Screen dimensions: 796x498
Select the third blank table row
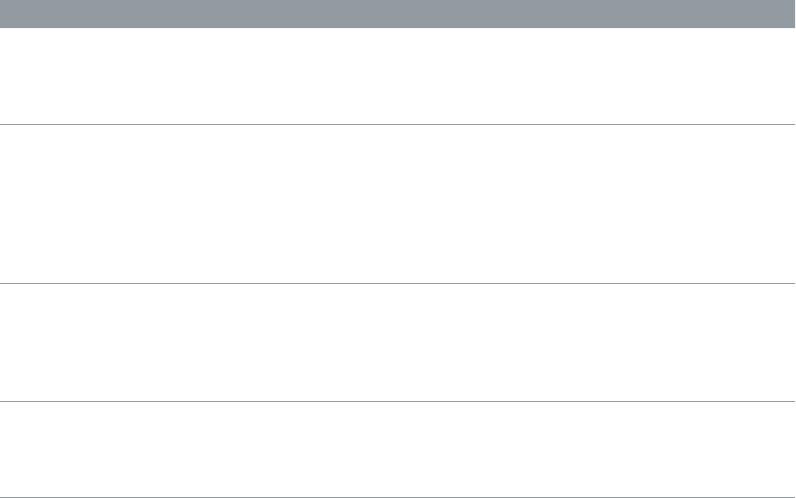[397, 342]
